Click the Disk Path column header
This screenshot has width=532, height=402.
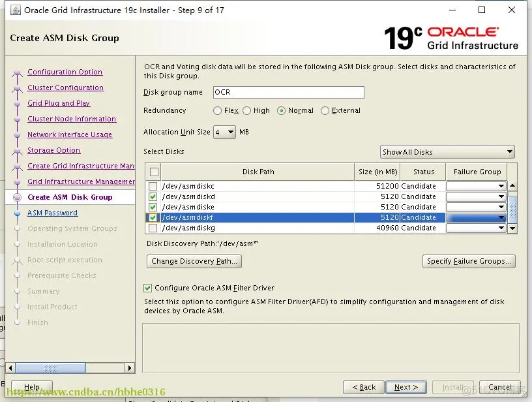(258, 172)
